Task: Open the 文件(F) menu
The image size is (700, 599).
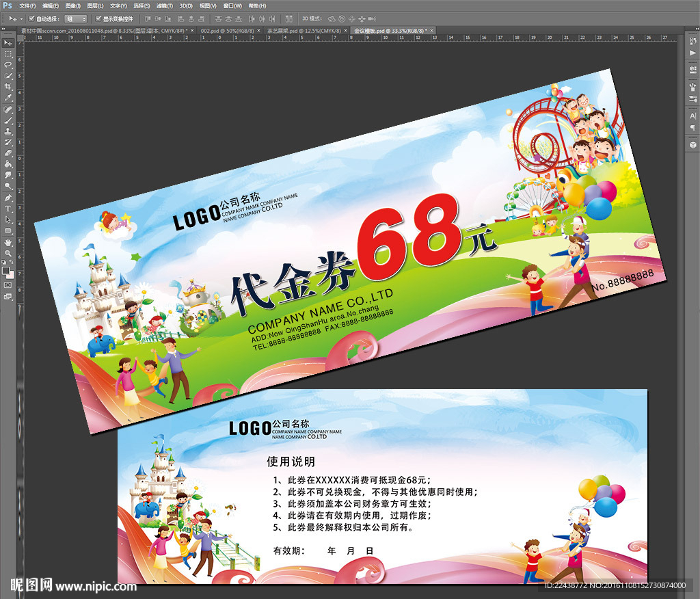Action: 27,5
